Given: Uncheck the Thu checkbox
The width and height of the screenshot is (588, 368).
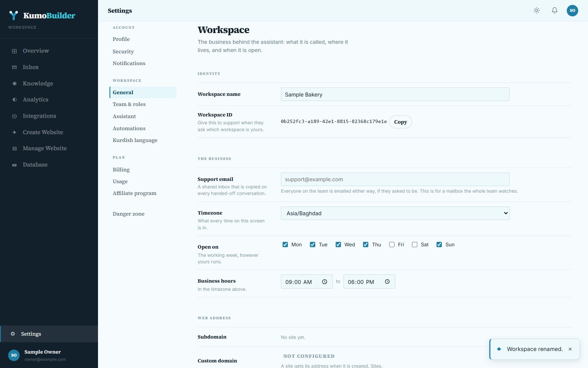Looking at the screenshot, I should coord(366,245).
